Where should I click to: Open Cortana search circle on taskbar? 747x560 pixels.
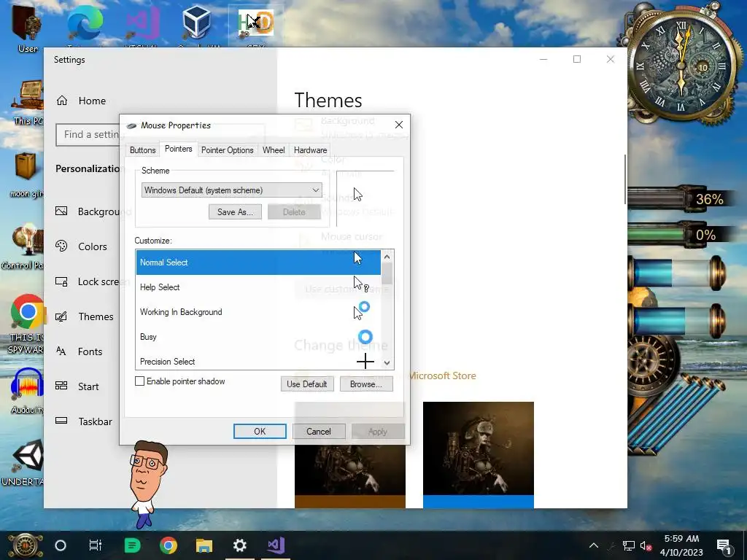(61, 545)
